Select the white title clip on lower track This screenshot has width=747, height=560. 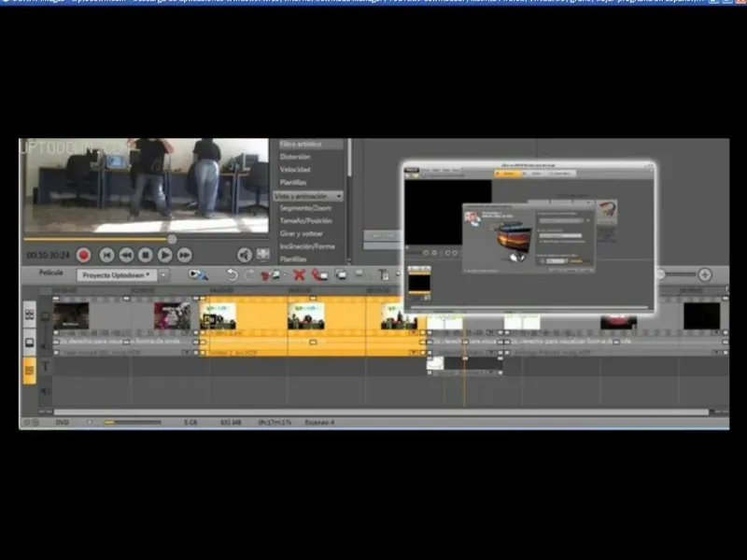point(435,363)
